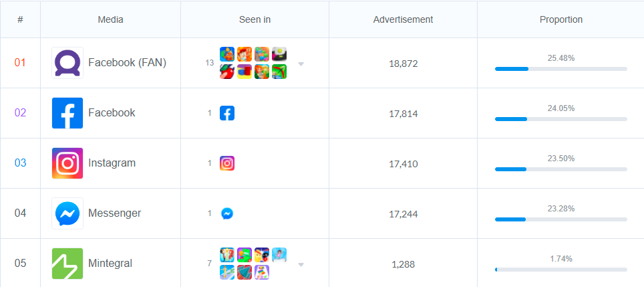This screenshot has width=644, height=287.
Task: Click the 25.48% proportion progress bar
Action: (560, 69)
